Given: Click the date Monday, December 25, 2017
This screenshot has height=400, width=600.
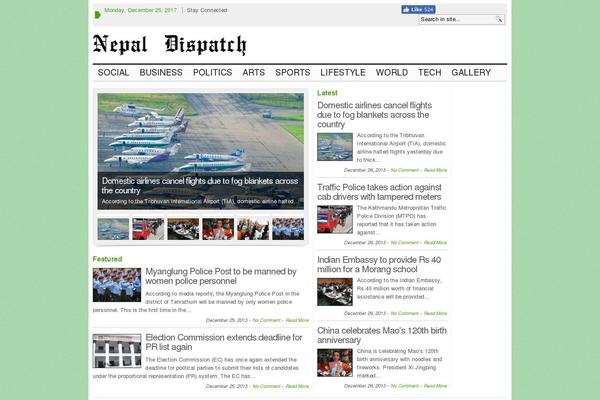Looking at the screenshot, I should [x=140, y=10].
